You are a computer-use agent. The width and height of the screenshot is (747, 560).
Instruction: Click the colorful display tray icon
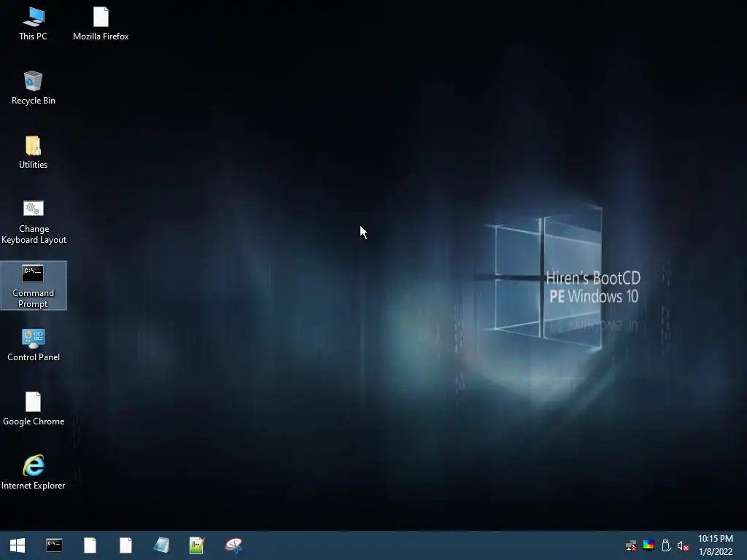(x=649, y=545)
